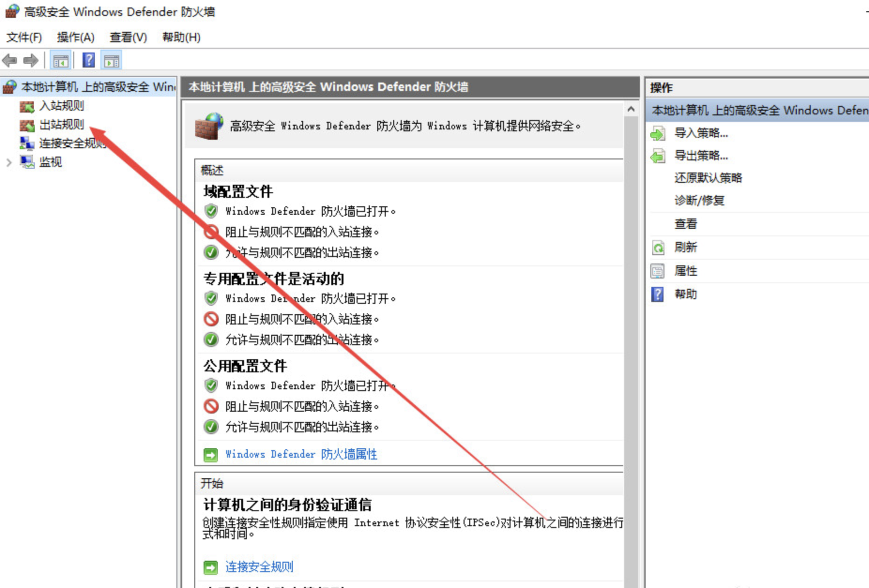Open the 文件(F) menu
This screenshot has width=869, height=588.
point(24,37)
